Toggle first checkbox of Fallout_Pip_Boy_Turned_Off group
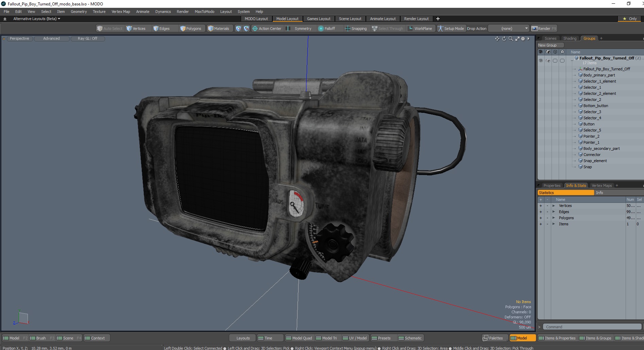This screenshot has width=644, height=350. pyautogui.click(x=555, y=60)
